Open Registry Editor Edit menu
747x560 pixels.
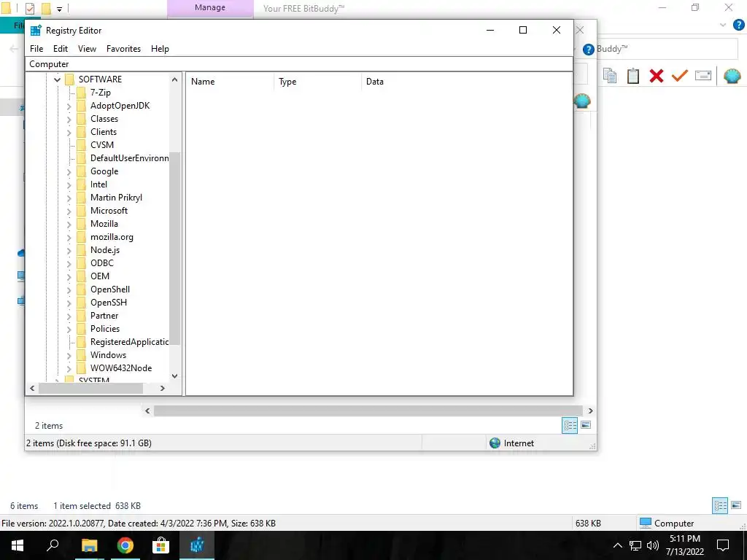click(x=61, y=49)
